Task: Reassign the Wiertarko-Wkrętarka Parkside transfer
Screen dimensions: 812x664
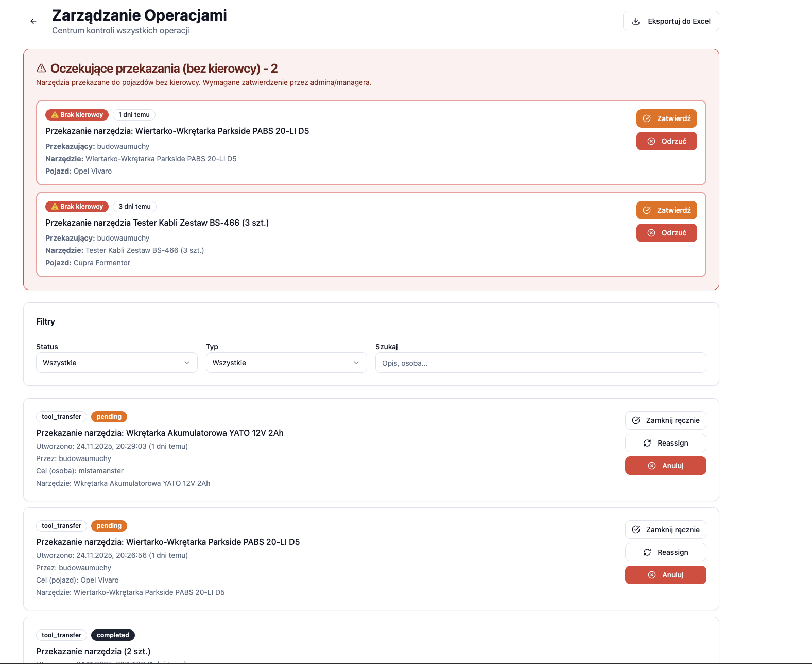Action: pyautogui.click(x=665, y=552)
